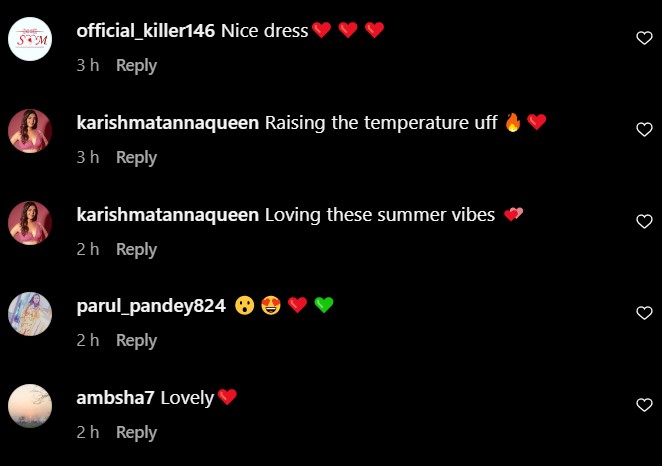The width and height of the screenshot is (662, 466).
Task: Open karishmatannaqueen username on "Raising" comment
Action: tap(168, 123)
